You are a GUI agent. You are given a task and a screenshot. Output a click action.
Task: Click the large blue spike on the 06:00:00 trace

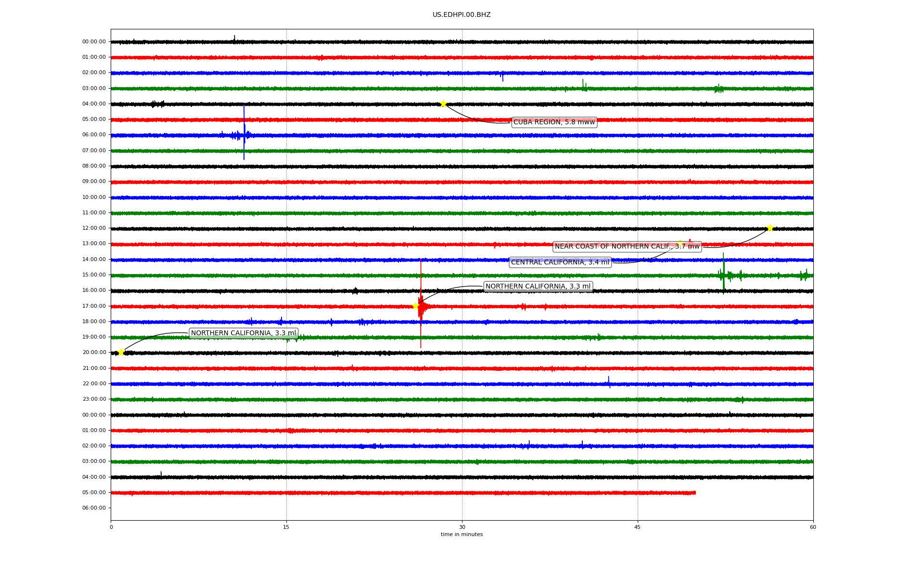click(x=244, y=132)
